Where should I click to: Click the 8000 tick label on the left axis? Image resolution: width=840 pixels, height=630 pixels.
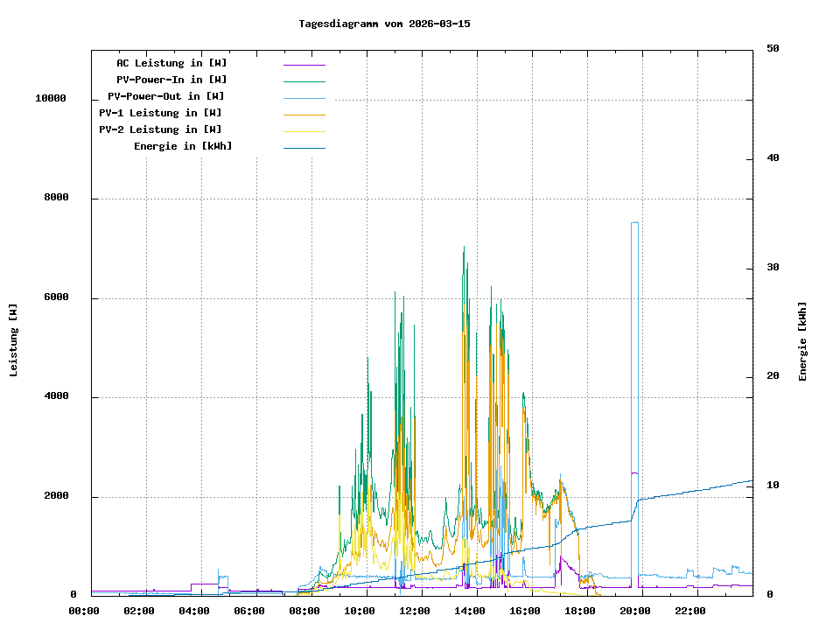[56, 199]
